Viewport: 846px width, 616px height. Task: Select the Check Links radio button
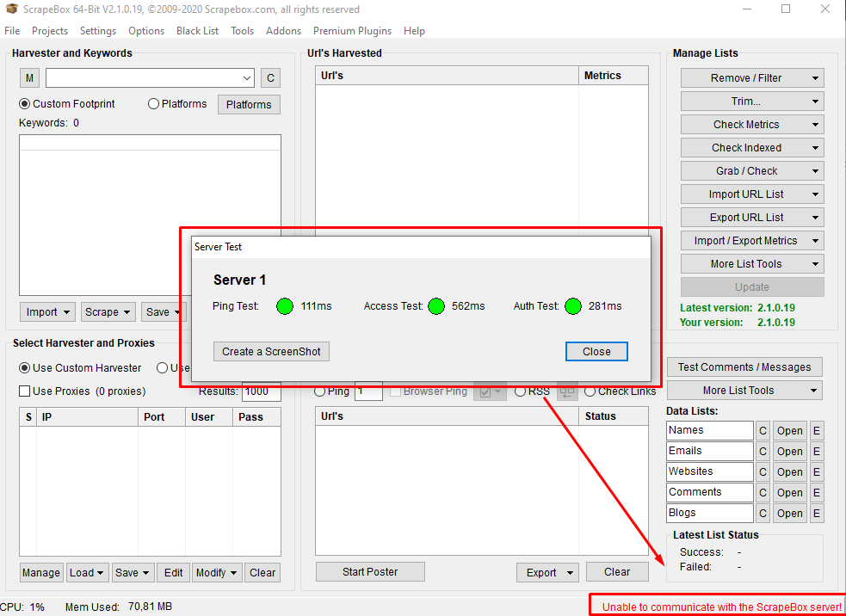pyautogui.click(x=590, y=391)
